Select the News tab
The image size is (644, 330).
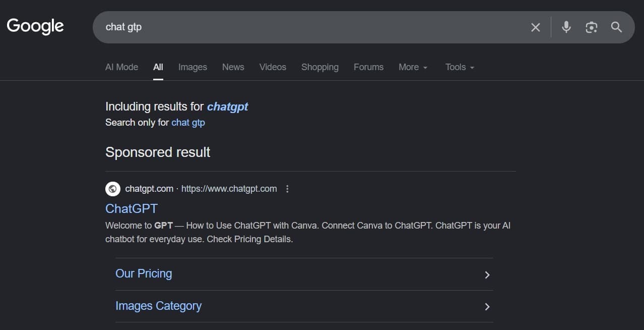coord(233,67)
